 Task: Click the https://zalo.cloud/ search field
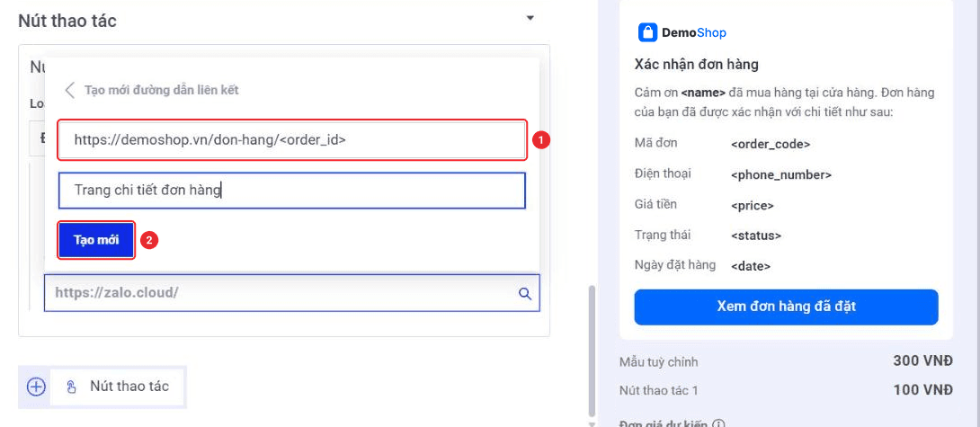(x=292, y=292)
